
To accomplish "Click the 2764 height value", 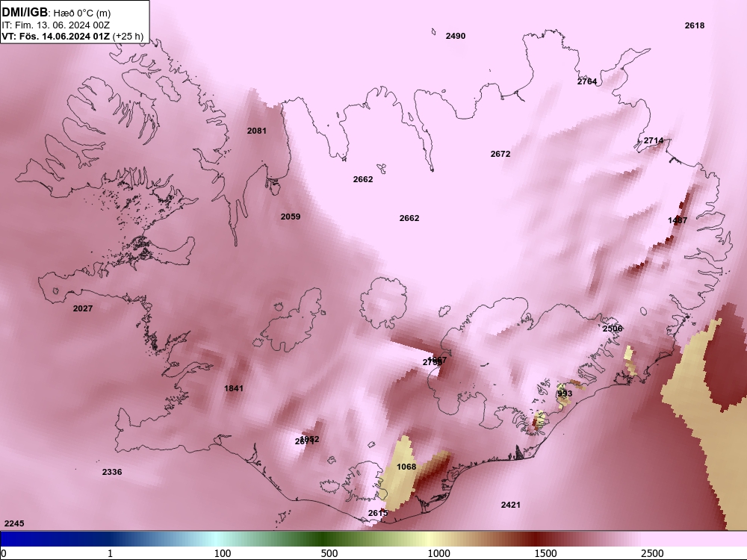I will (x=587, y=81).
